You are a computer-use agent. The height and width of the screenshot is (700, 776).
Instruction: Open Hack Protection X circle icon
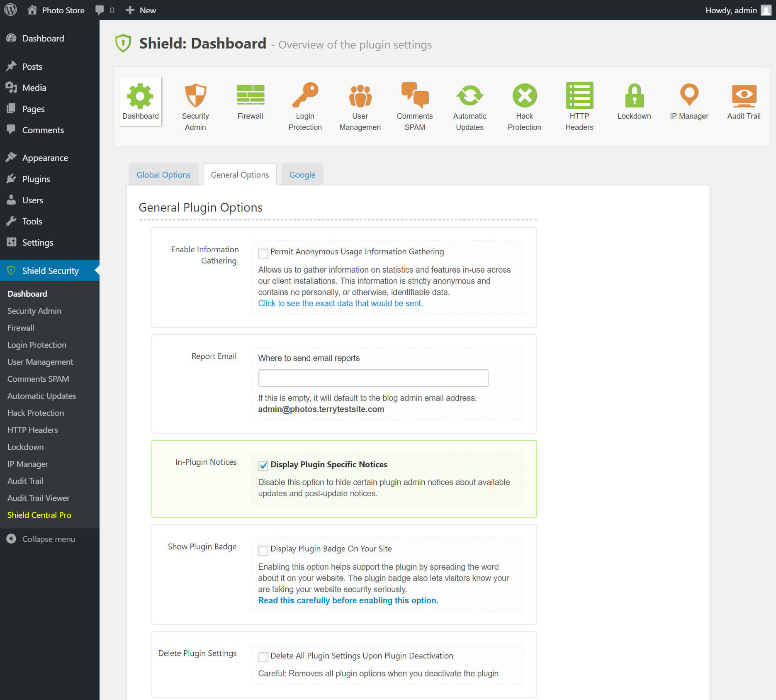coord(525,95)
